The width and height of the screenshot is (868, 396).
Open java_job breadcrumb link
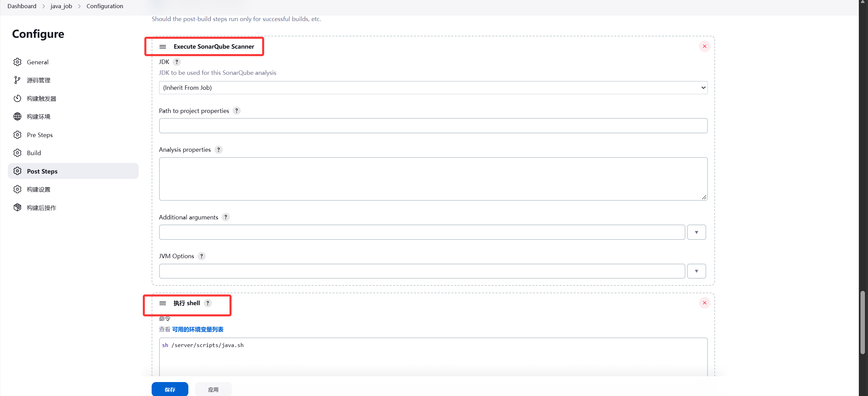(61, 6)
